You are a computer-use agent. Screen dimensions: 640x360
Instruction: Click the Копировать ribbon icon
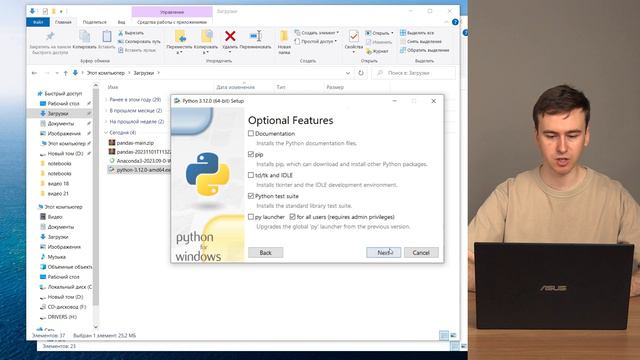coord(84,37)
